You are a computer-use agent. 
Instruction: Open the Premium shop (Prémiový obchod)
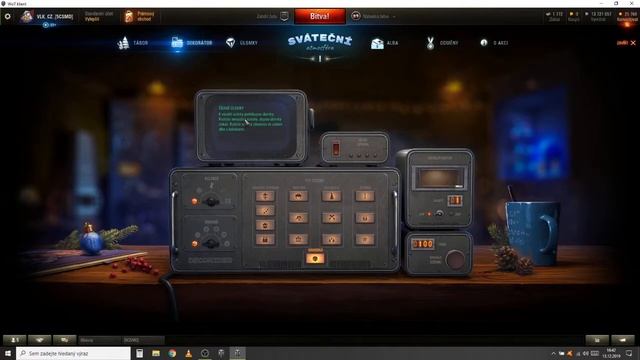[x=140, y=16]
